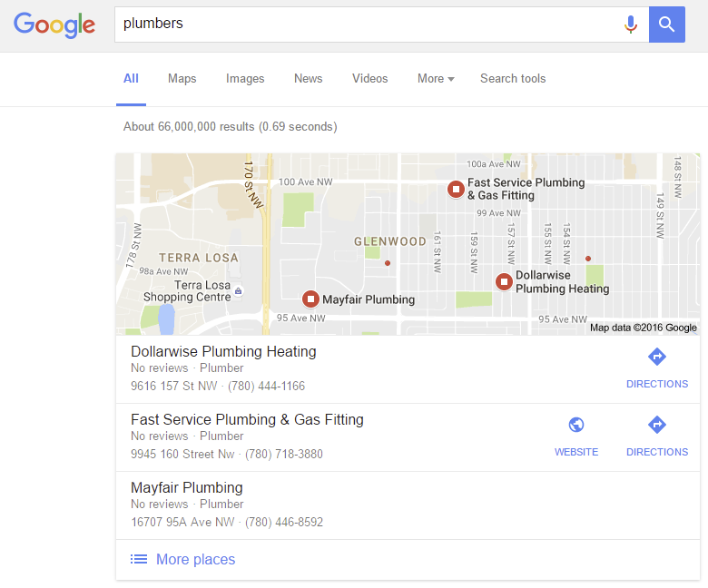Switch to the Maps tab

[182, 79]
